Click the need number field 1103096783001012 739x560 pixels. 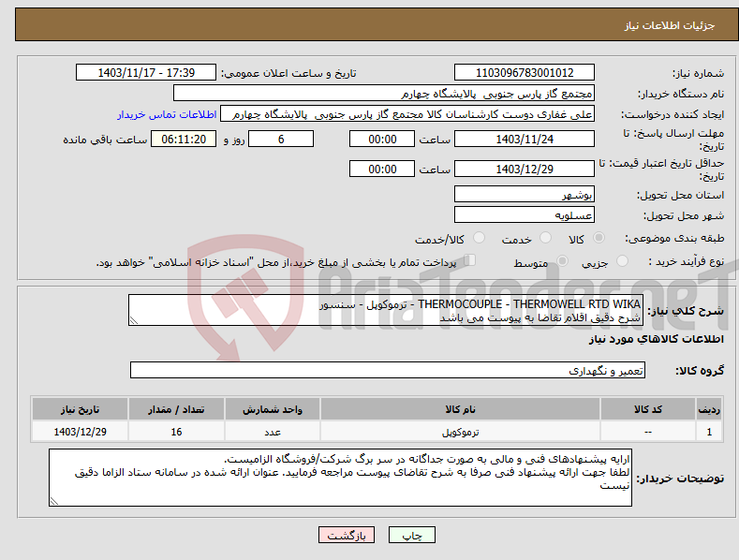pyautogui.click(x=525, y=73)
